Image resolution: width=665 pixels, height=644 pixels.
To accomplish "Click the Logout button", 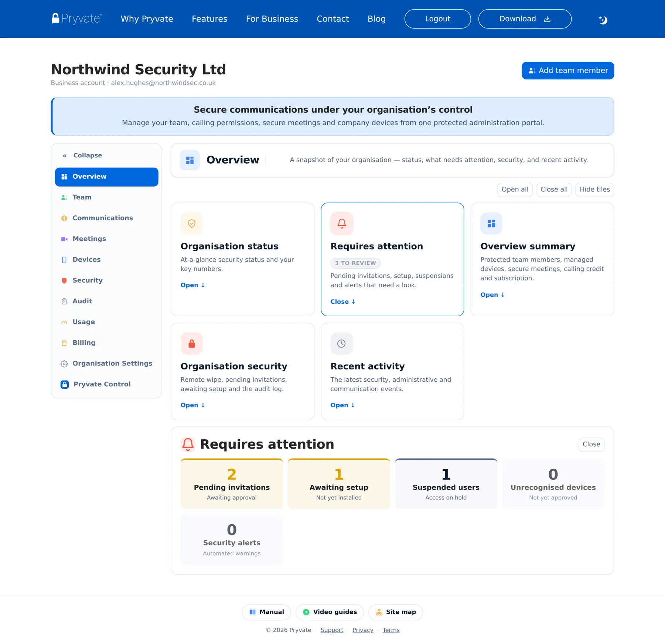I will pos(437,19).
